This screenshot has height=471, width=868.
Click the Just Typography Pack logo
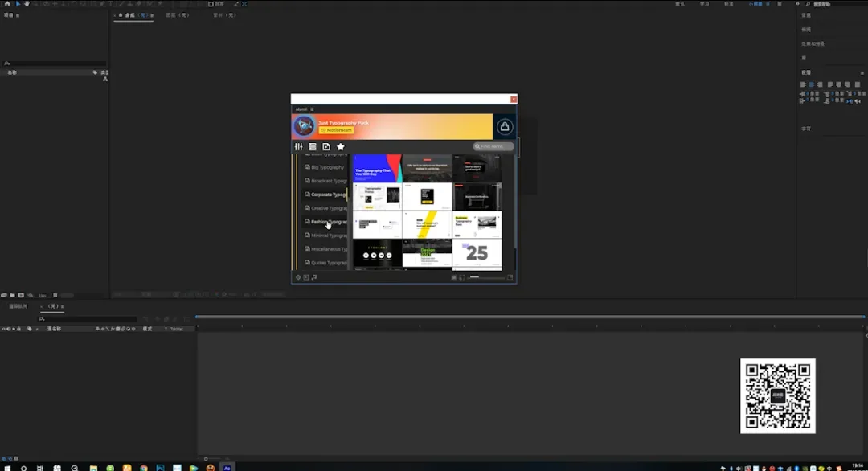click(304, 126)
